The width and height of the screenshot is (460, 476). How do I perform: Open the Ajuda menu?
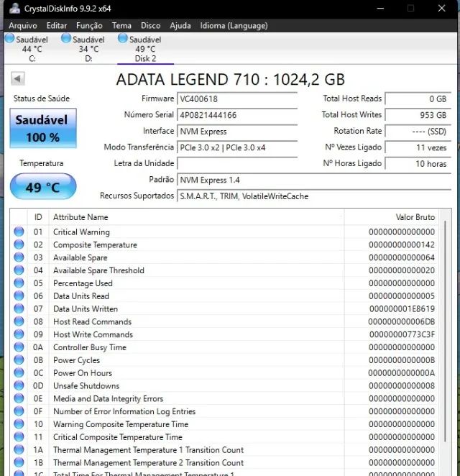(x=180, y=25)
